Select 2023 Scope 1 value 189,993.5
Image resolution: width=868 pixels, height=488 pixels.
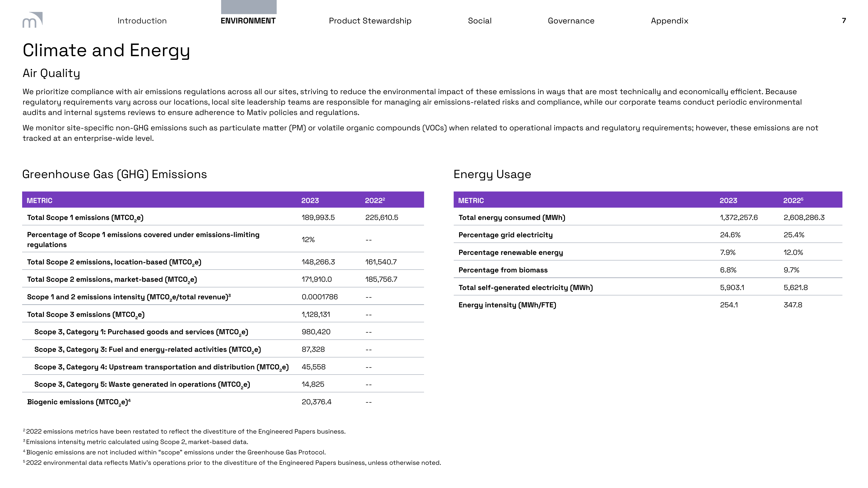click(318, 218)
